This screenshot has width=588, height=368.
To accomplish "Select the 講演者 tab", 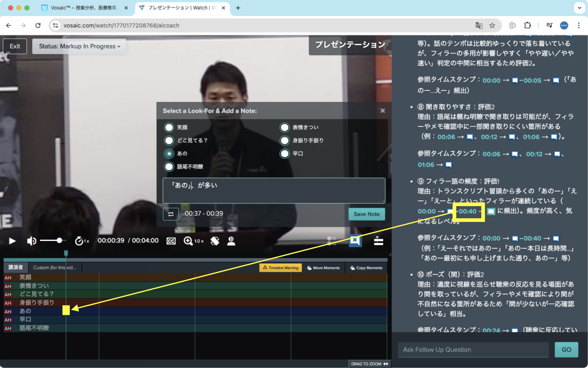I will pyautogui.click(x=16, y=268).
